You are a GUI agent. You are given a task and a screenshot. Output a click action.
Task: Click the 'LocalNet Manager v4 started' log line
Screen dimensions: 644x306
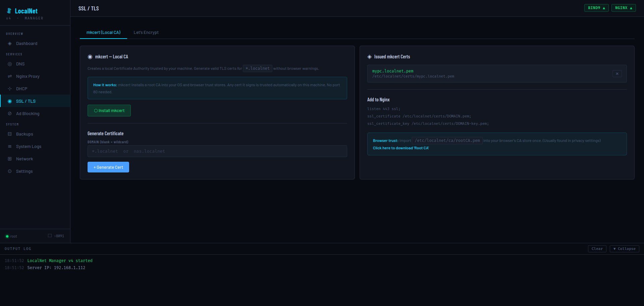(x=60, y=261)
